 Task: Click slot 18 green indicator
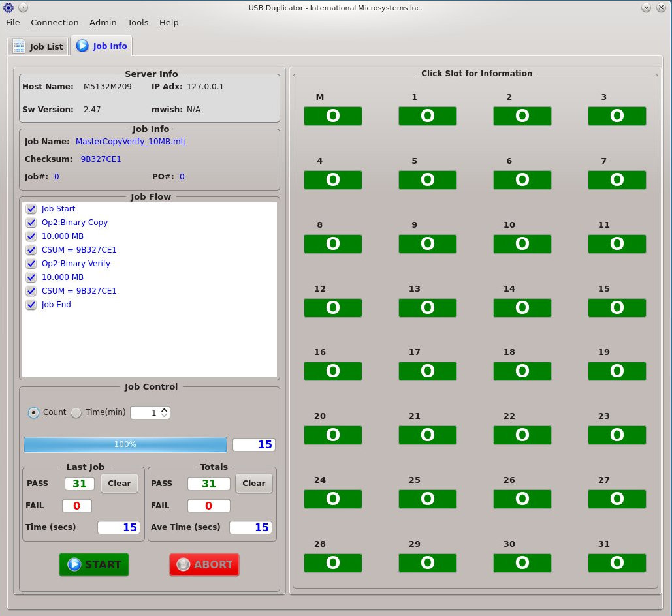pyautogui.click(x=522, y=371)
